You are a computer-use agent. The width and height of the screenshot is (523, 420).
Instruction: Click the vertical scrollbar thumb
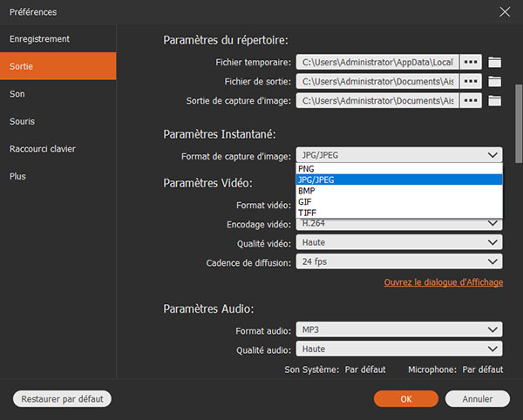point(519,124)
